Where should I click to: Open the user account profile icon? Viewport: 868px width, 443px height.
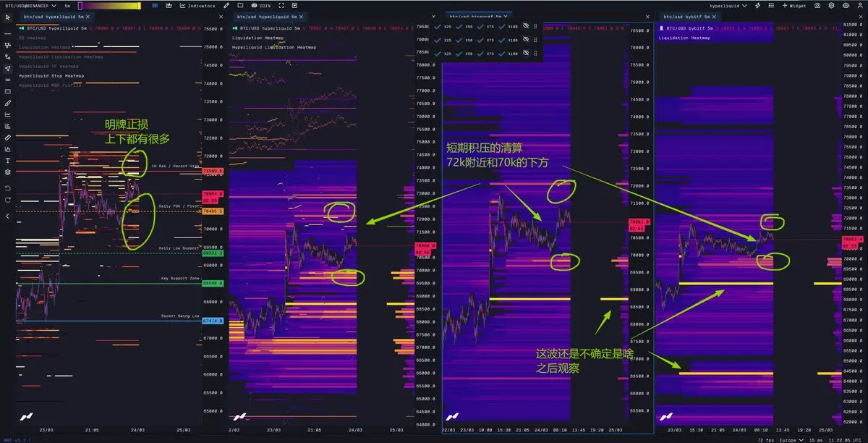[x=859, y=6]
